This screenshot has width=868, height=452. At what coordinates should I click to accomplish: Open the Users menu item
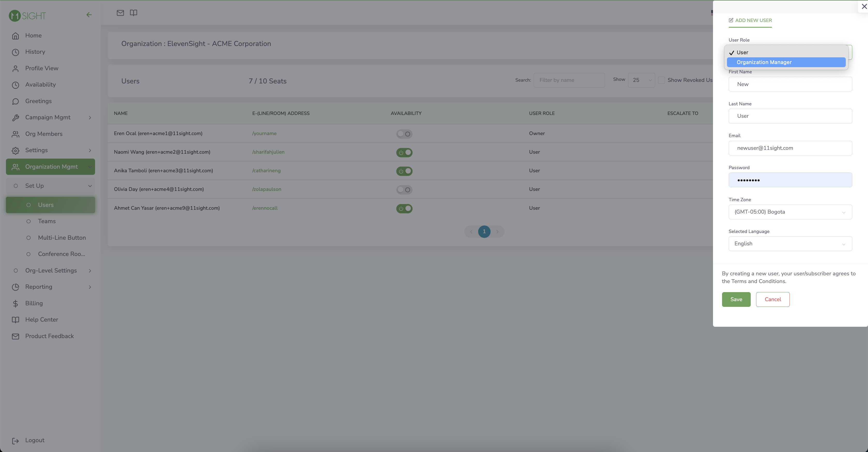click(x=50, y=205)
